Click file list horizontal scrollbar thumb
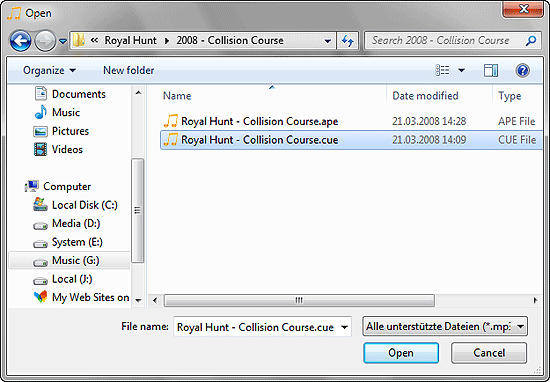Screen dimensions: 550x382 coord(299,300)
